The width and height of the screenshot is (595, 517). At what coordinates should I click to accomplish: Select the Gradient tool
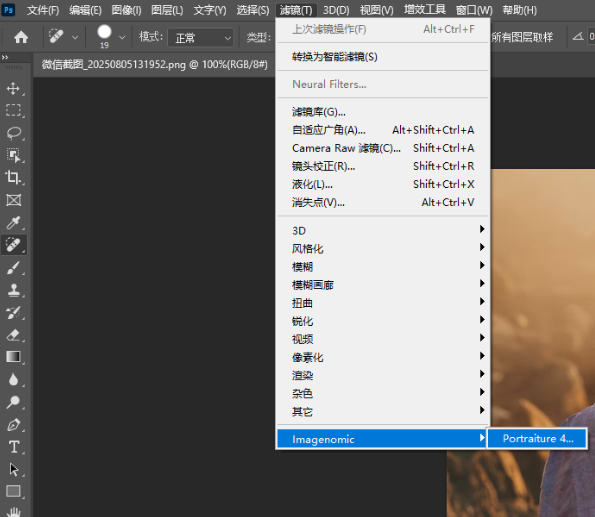13,357
